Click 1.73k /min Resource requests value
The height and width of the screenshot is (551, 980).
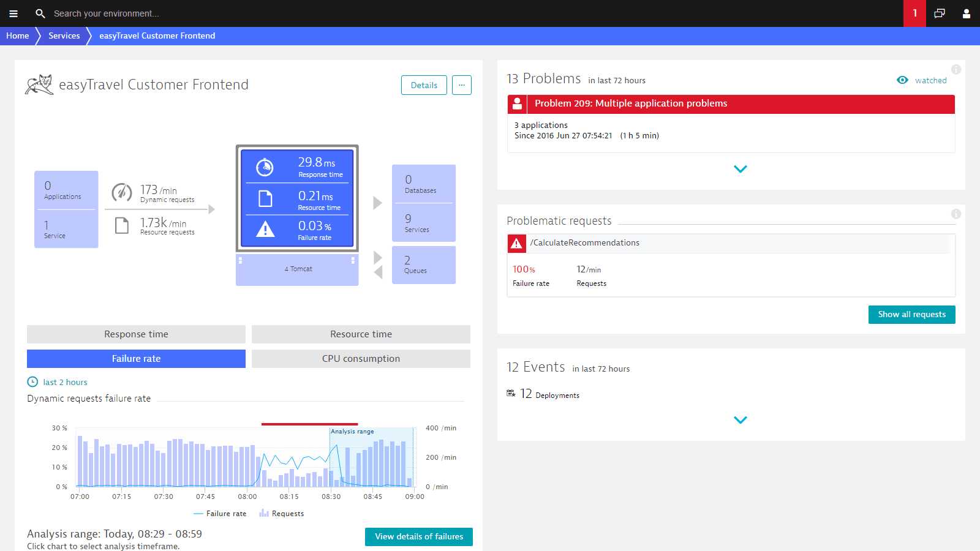tap(167, 226)
